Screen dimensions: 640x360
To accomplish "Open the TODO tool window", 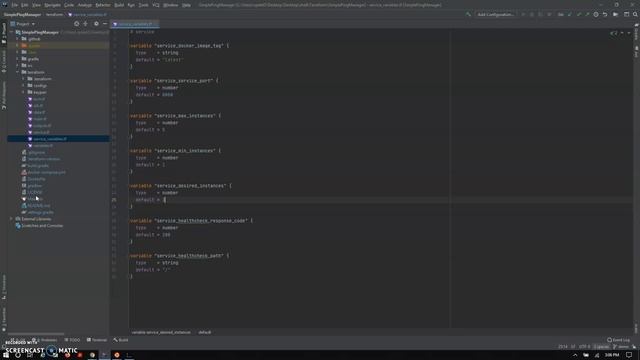I will 72,340.
